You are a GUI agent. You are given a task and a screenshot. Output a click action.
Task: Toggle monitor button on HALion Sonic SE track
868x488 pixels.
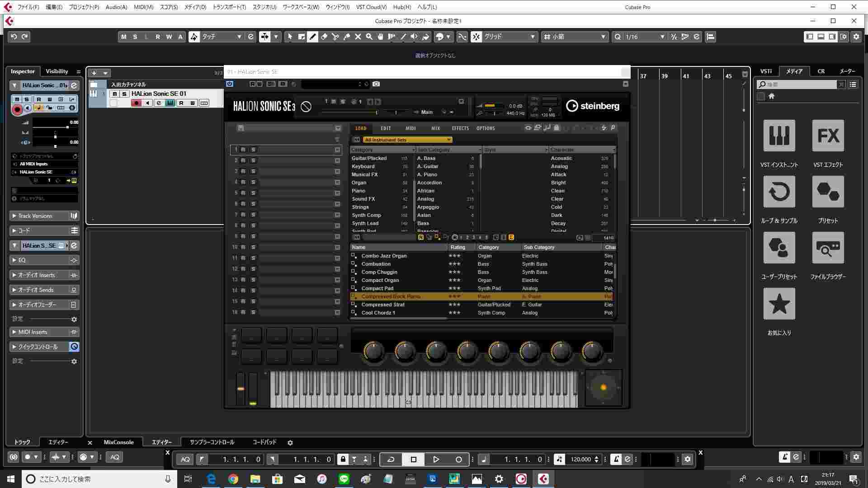click(147, 103)
